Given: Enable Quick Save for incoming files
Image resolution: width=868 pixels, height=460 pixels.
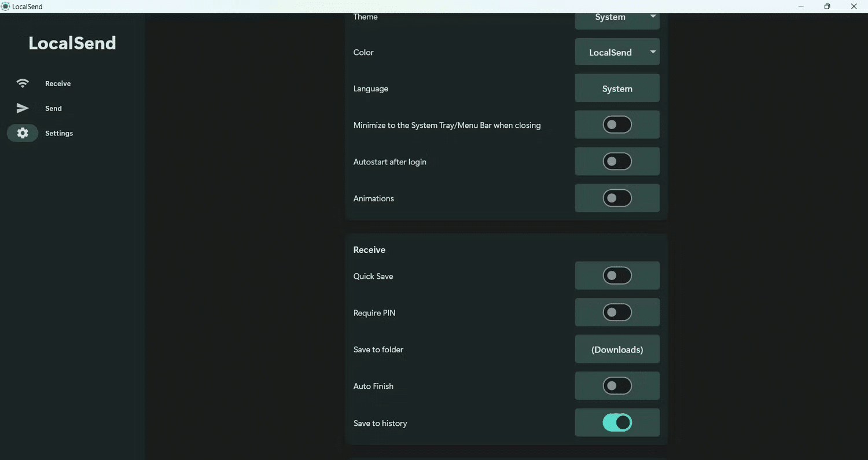Looking at the screenshot, I should pyautogui.click(x=617, y=275).
